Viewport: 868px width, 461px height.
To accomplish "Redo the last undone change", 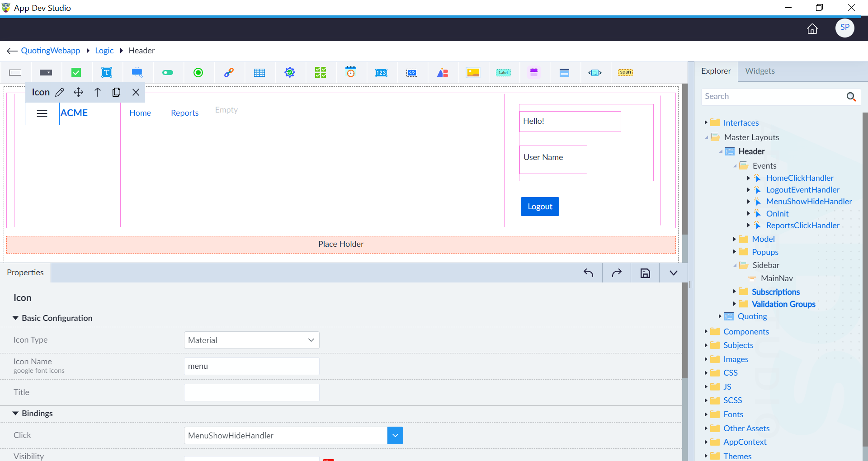I will click(x=617, y=273).
